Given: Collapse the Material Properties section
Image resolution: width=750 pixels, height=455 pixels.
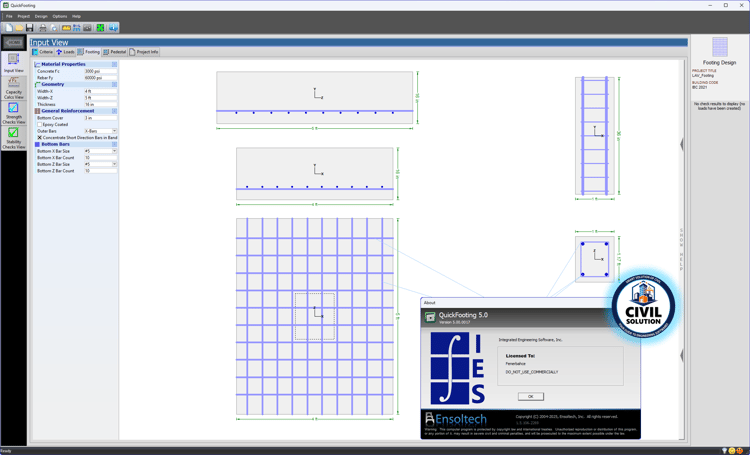Looking at the screenshot, I should tap(114, 64).
